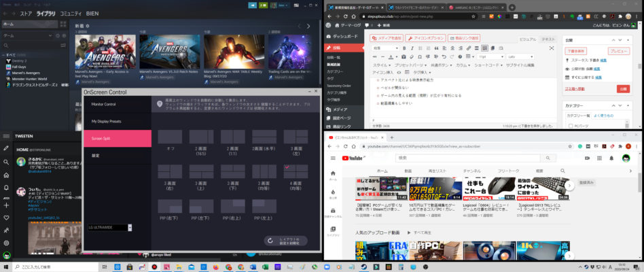The width and height of the screenshot is (644, 272).
Task: Open YouTube チャンネル channel tab
Action: [472, 171]
